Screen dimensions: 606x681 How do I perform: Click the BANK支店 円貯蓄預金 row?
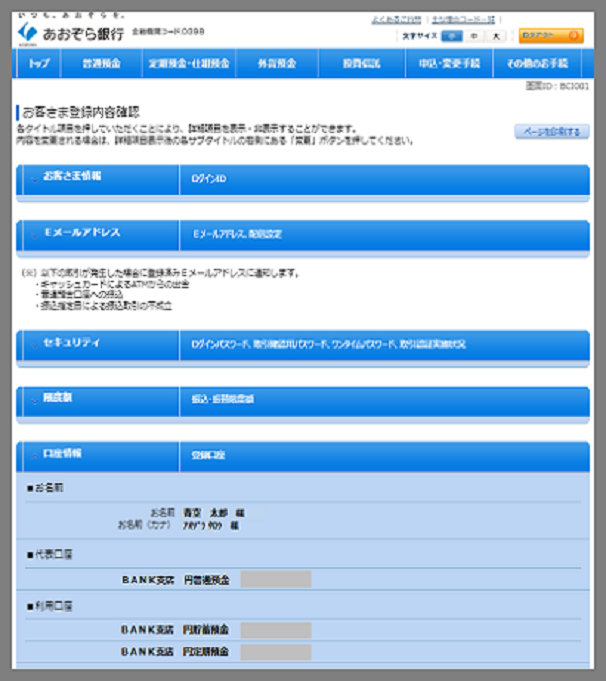tap(303, 630)
